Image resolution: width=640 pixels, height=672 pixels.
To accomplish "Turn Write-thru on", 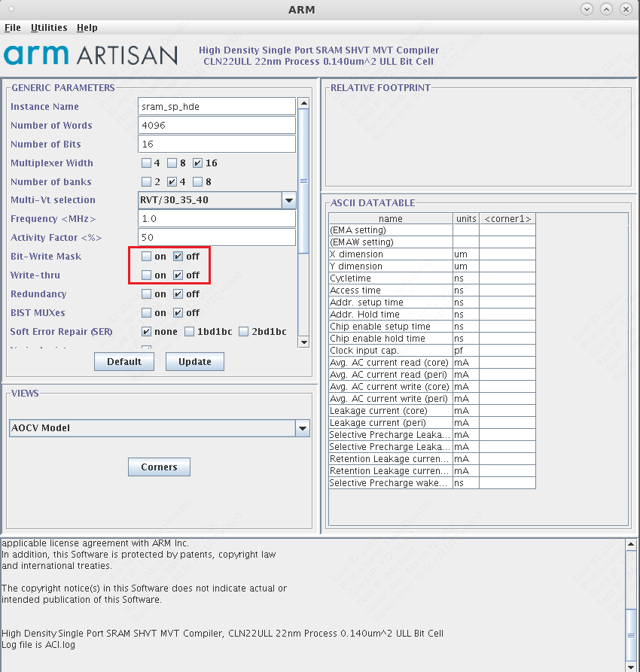I will pos(146,275).
